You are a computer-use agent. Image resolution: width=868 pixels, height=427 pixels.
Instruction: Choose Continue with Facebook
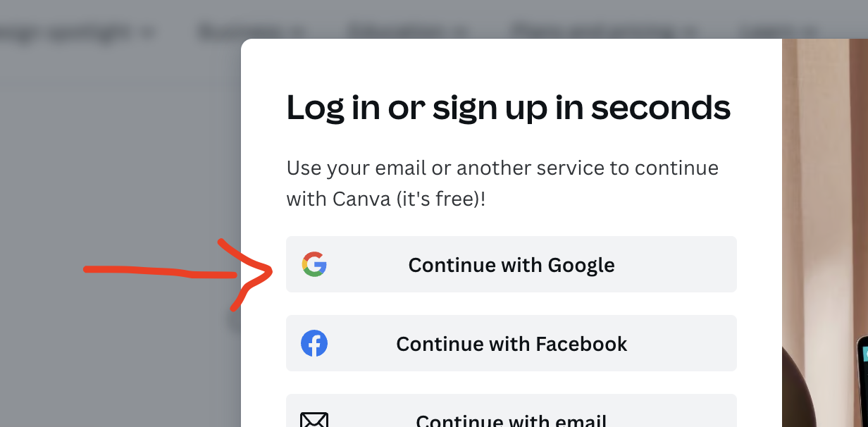click(x=512, y=343)
